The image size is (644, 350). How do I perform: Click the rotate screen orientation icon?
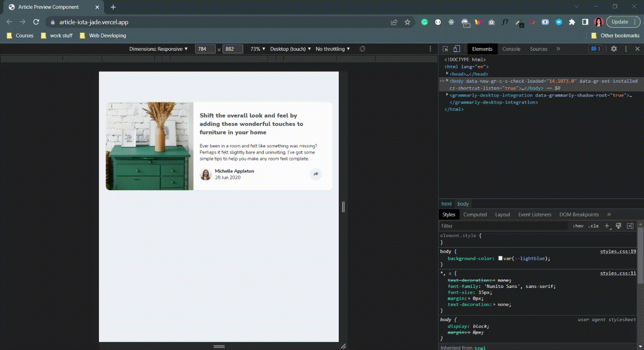click(x=362, y=49)
